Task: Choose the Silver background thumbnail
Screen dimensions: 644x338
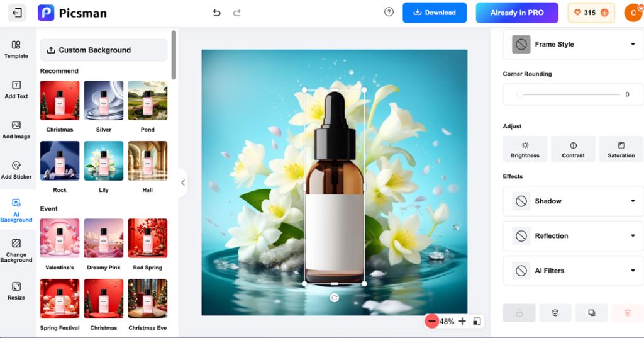Action: (x=104, y=100)
